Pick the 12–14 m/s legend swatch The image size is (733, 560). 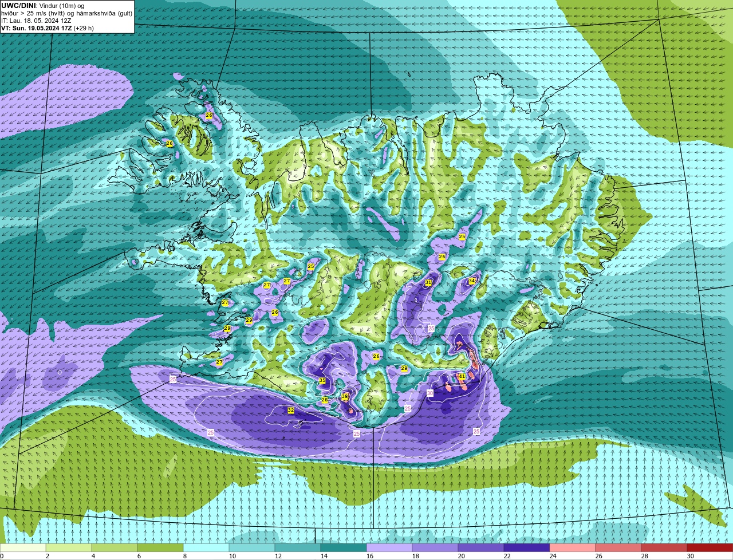pyautogui.click(x=298, y=548)
